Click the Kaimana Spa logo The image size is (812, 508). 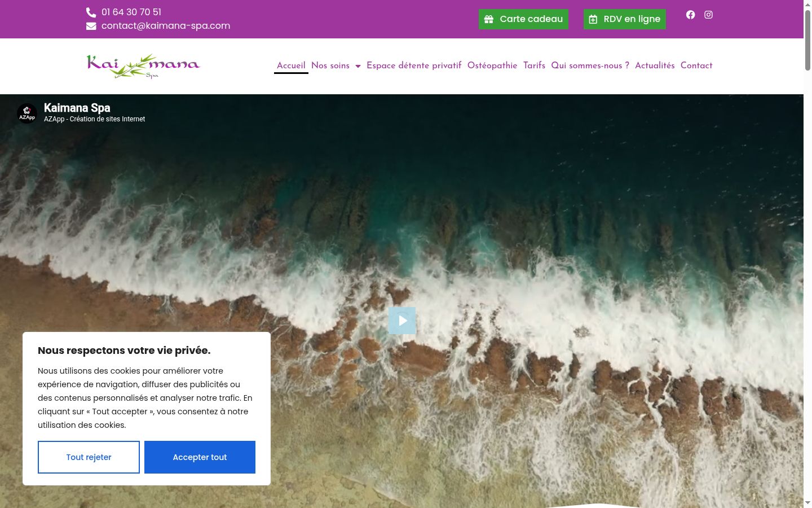143,66
